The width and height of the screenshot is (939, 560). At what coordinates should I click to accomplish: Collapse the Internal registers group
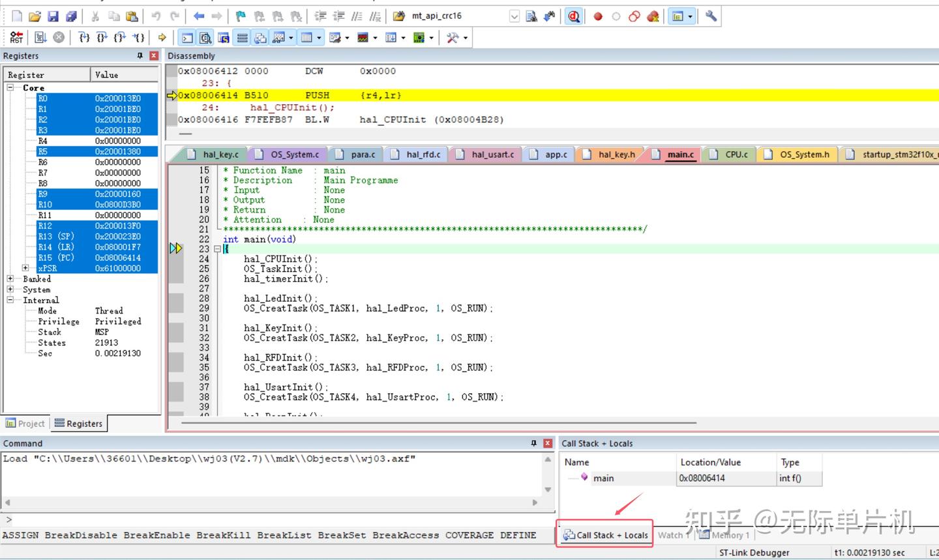(10, 300)
